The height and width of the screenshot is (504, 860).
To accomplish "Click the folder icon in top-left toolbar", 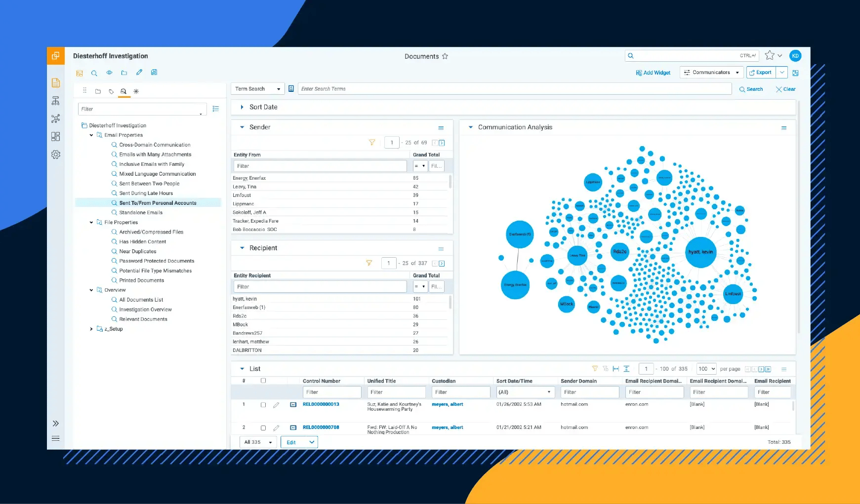I will (x=124, y=73).
